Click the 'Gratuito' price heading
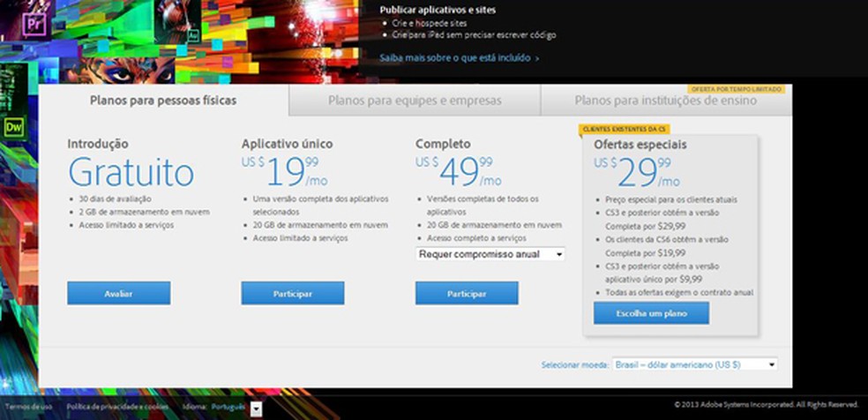Image resolution: width=868 pixels, height=420 pixels. tap(131, 172)
